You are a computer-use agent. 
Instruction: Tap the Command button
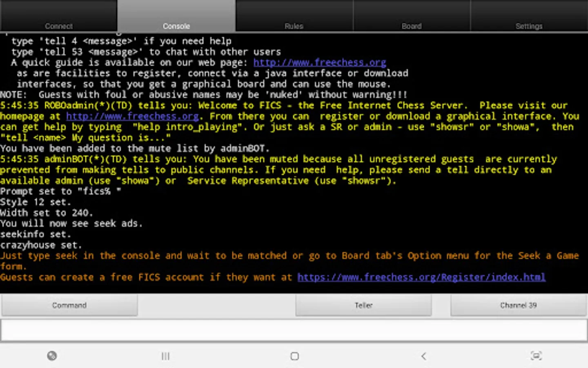pos(69,305)
